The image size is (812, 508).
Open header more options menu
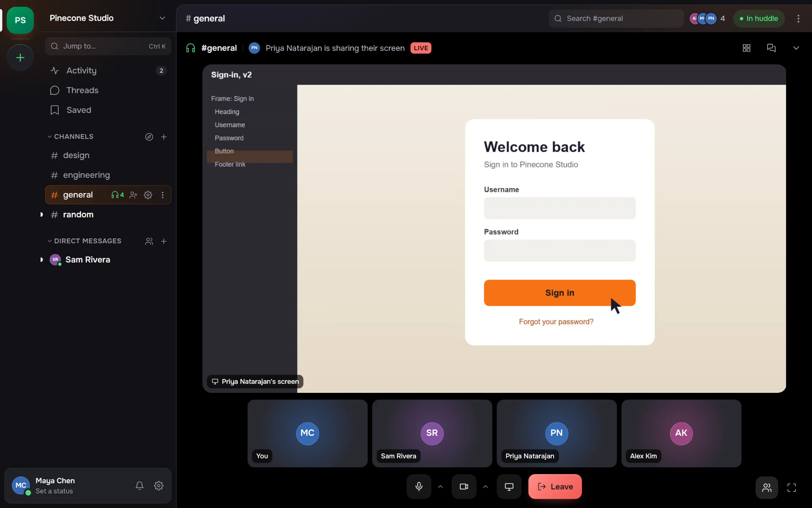pyautogui.click(x=798, y=19)
